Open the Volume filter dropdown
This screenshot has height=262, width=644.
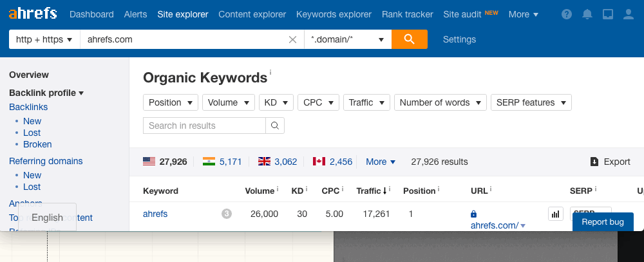tap(228, 102)
